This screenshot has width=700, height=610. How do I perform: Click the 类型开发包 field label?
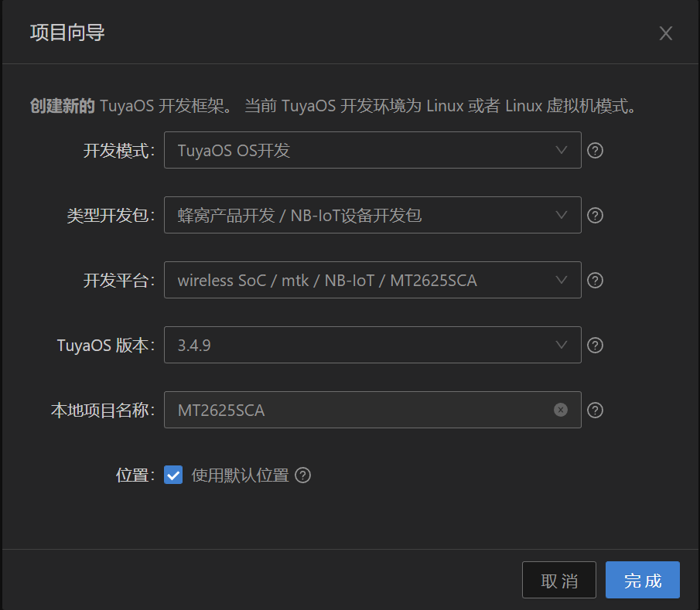coord(111,216)
